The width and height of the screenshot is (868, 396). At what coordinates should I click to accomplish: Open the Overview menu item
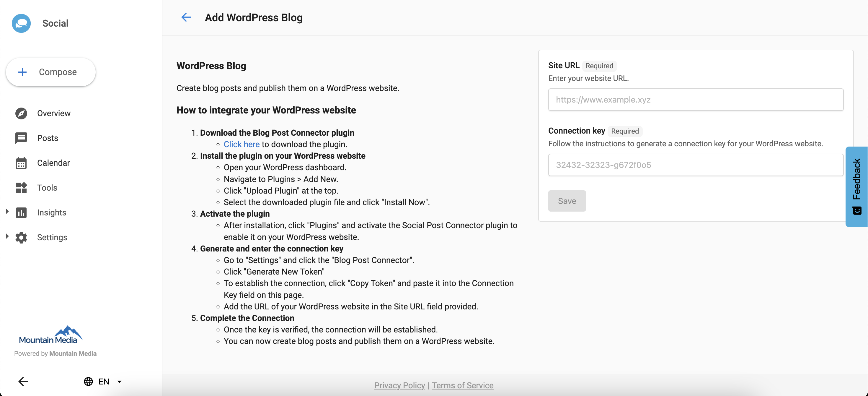(54, 113)
